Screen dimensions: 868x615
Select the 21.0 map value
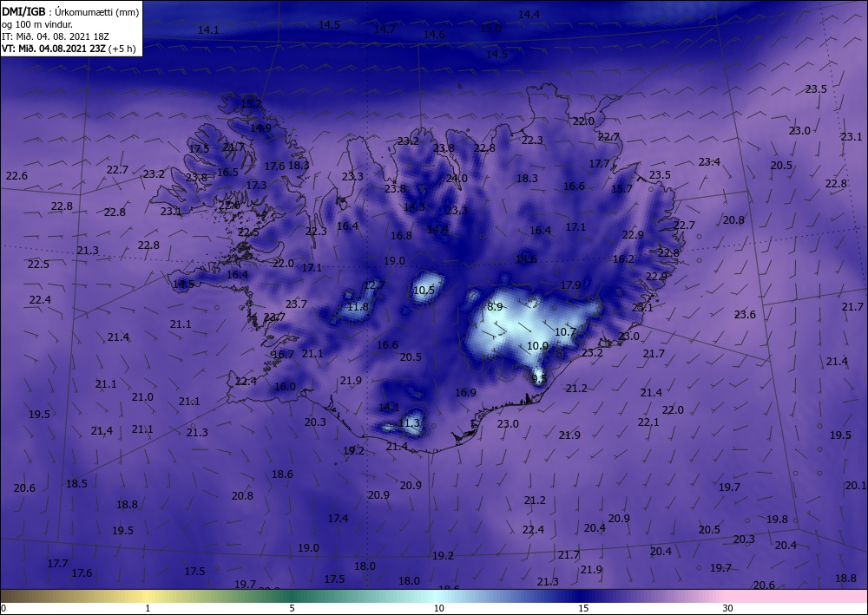pyautogui.click(x=142, y=397)
